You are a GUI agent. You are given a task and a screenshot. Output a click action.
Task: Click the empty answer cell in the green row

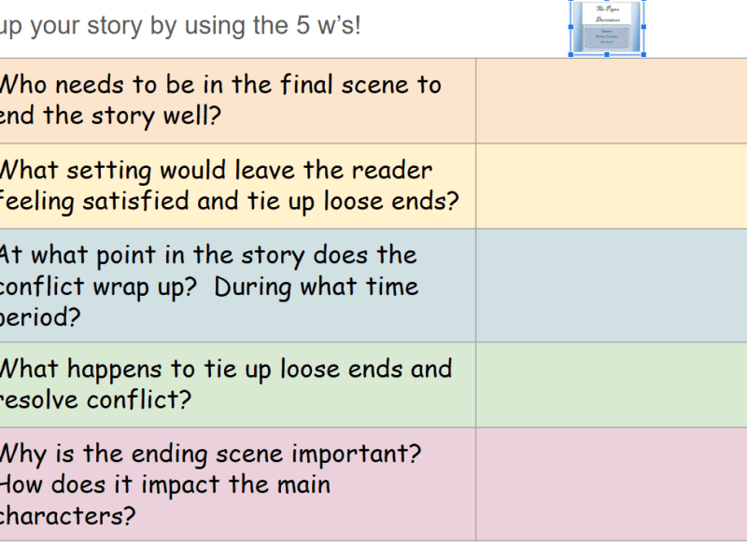(x=612, y=385)
